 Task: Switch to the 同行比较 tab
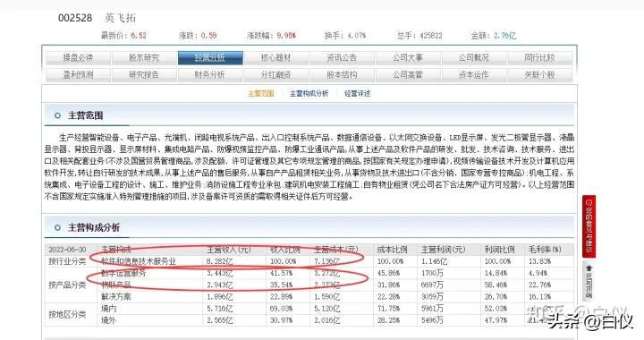[539, 58]
